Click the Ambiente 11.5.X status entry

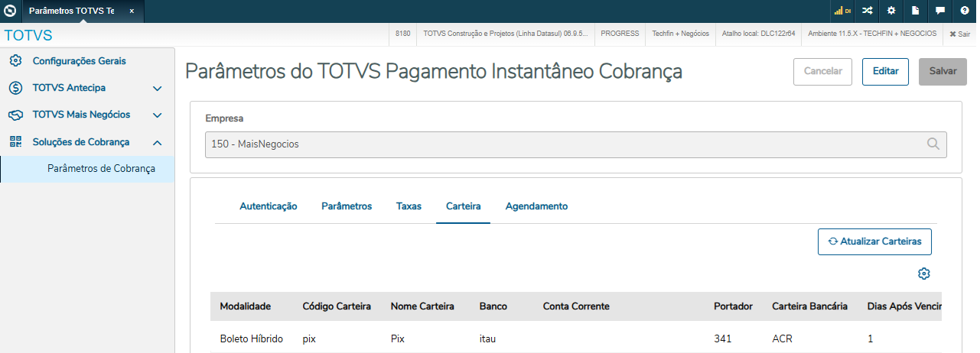pyautogui.click(x=872, y=34)
